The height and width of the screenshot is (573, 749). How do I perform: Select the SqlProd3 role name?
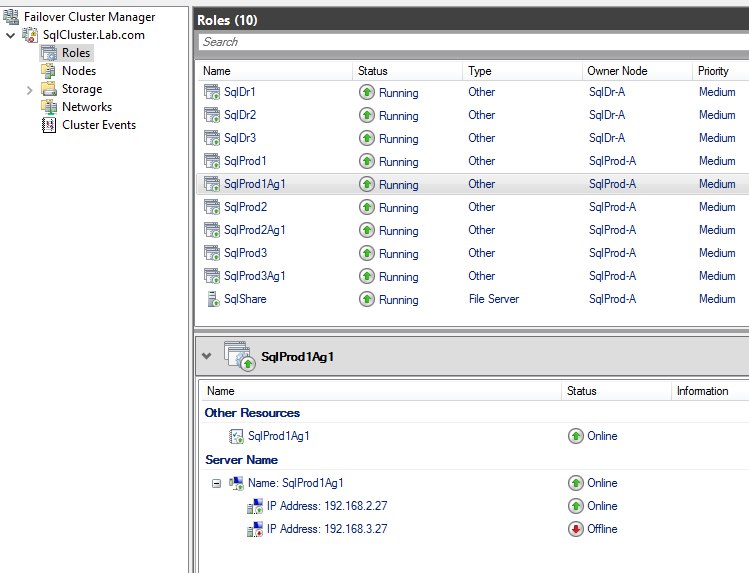pyautogui.click(x=246, y=253)
